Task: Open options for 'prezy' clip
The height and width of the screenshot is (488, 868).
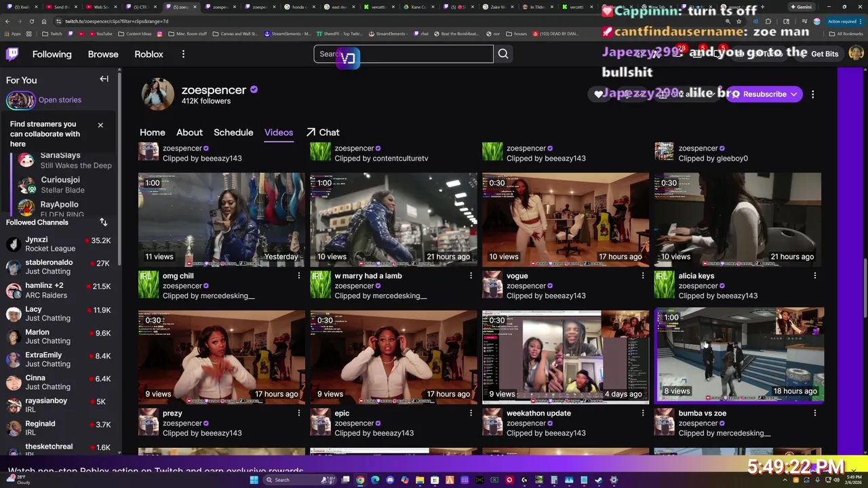Action: coord(299,413)
